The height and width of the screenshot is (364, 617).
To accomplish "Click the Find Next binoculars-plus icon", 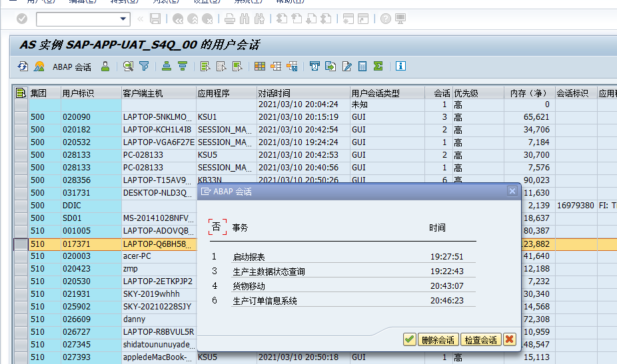I will click(x=259, y=19).
